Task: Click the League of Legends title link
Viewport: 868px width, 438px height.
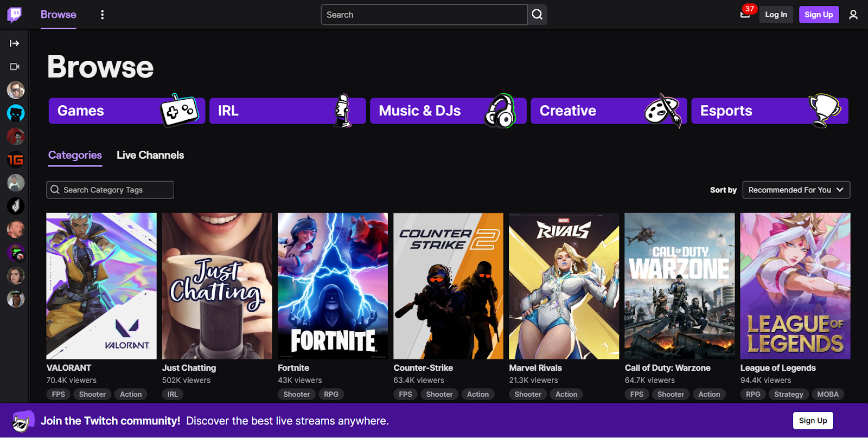Action: click(x=778, y=368)
